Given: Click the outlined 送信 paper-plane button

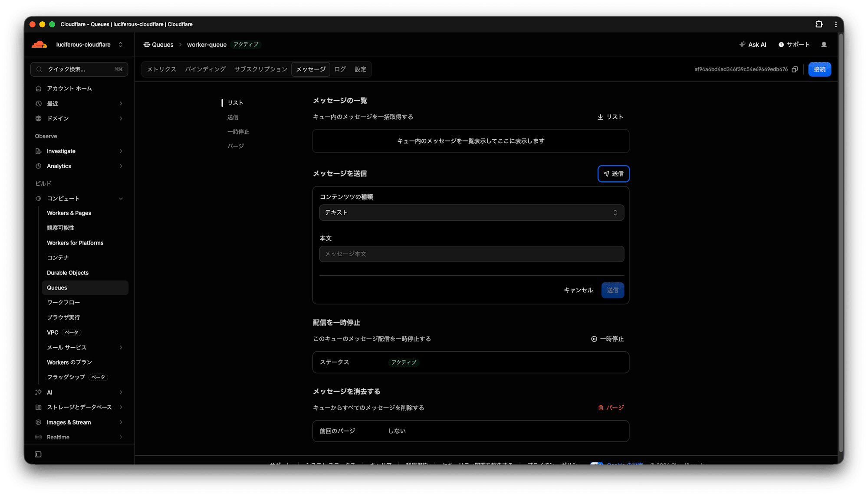Looking at the screenshot, I should click(x=613, y=174).
